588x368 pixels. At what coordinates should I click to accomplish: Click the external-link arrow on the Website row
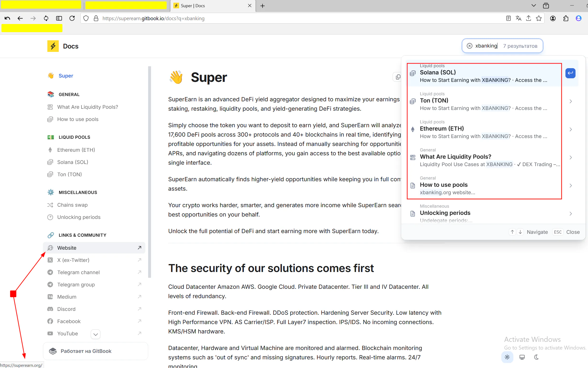click(x=139, y=248)
